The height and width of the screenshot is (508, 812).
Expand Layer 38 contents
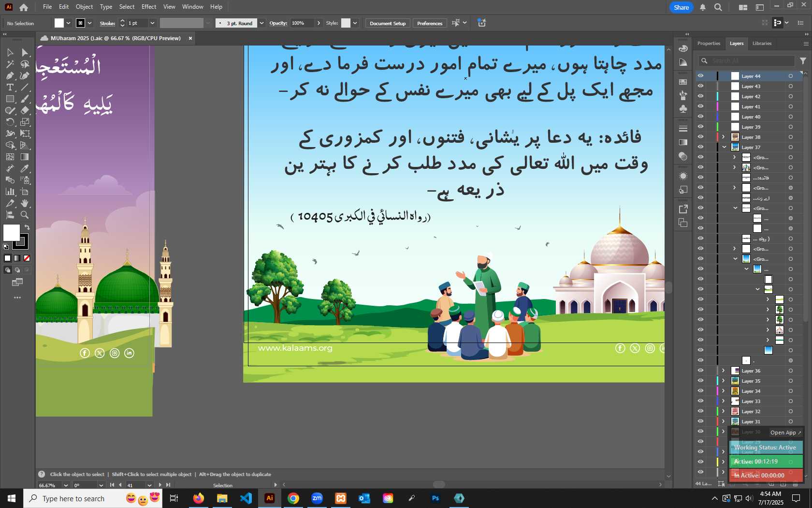pyautogui.click(x=724, y=137)
